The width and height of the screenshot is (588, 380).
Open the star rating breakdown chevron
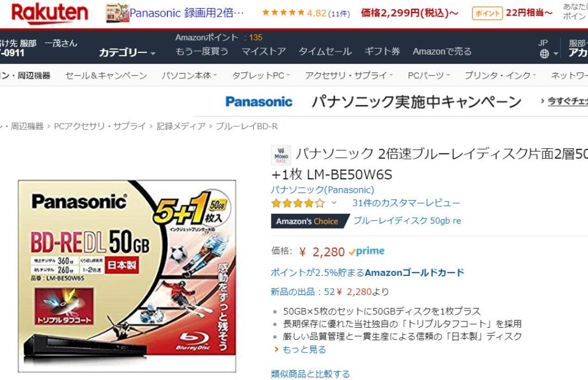[x=334, y=203]
